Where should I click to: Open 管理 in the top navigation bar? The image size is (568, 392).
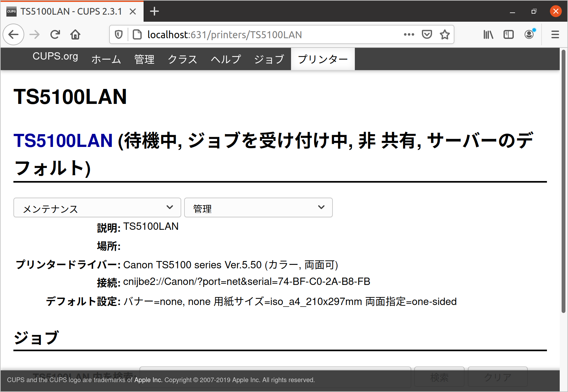[x=144, y=59]
